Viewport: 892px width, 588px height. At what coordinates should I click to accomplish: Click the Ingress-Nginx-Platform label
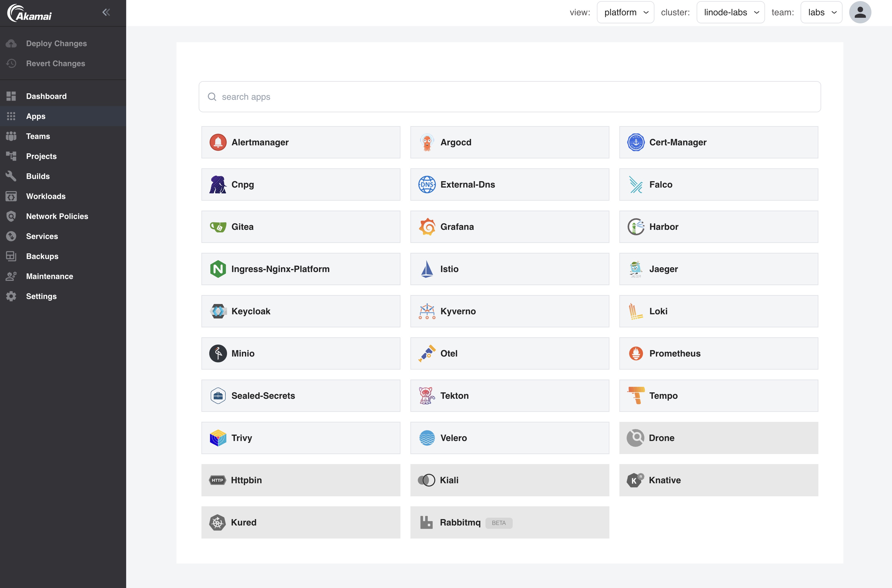tap(280, 269)
